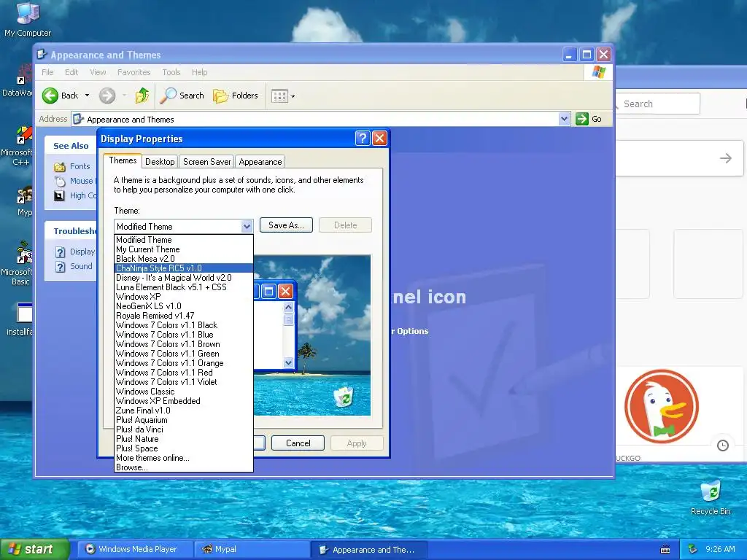Click the Save As... button
The width and height of the screenshot is (747, 560).
tap(286, 225)
